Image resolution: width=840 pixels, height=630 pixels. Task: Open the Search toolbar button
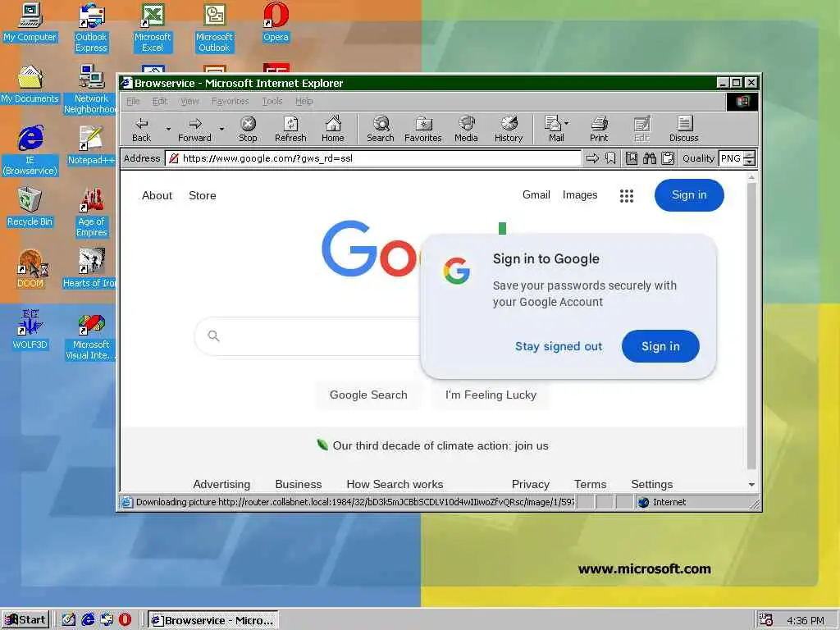click(381, 129)
